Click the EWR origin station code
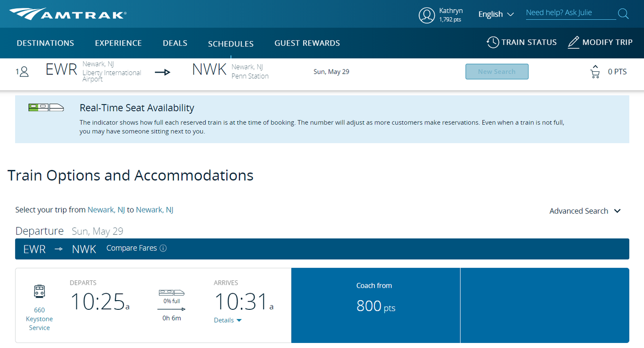The width and height of the screenshot is (644, 348). (x=61, y=70)
